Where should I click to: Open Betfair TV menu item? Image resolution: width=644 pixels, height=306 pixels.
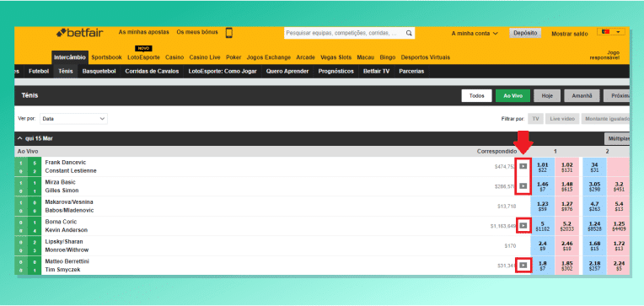click(x=376, y=71)
